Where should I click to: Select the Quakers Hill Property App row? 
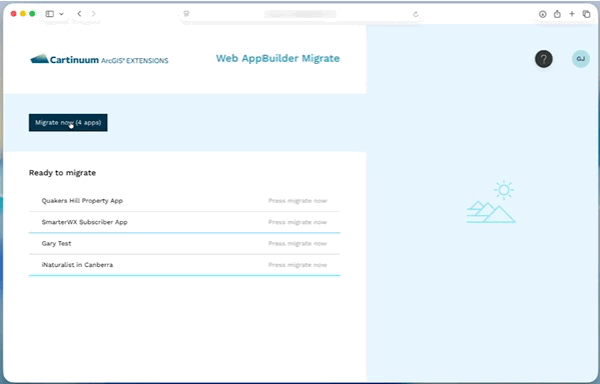pos(184,201)
